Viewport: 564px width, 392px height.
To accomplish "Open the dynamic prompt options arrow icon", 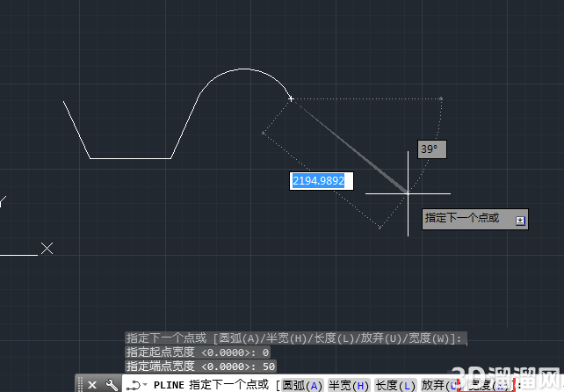I will [520, 221].
